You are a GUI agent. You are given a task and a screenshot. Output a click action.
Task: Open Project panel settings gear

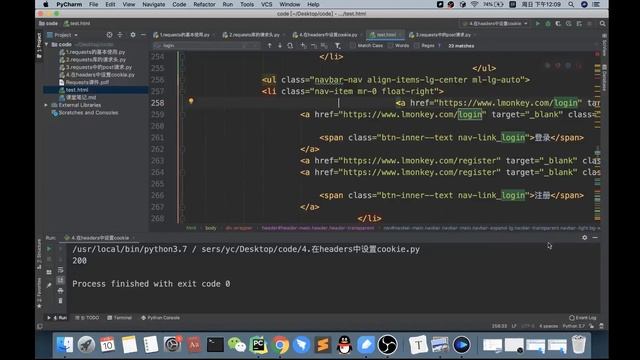[133, 35]
